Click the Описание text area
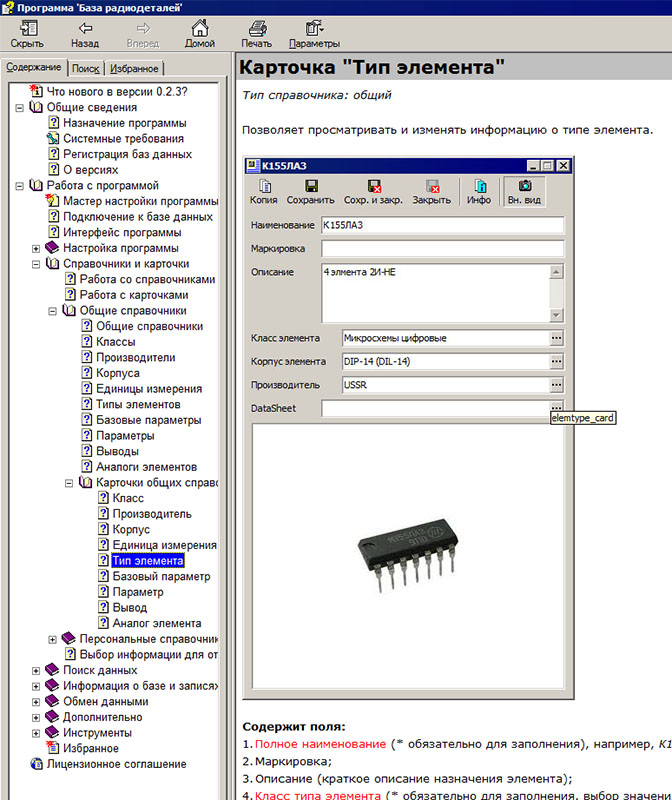Image resolution: width=672 pixels, height=800 pixels. pos(436,293)
